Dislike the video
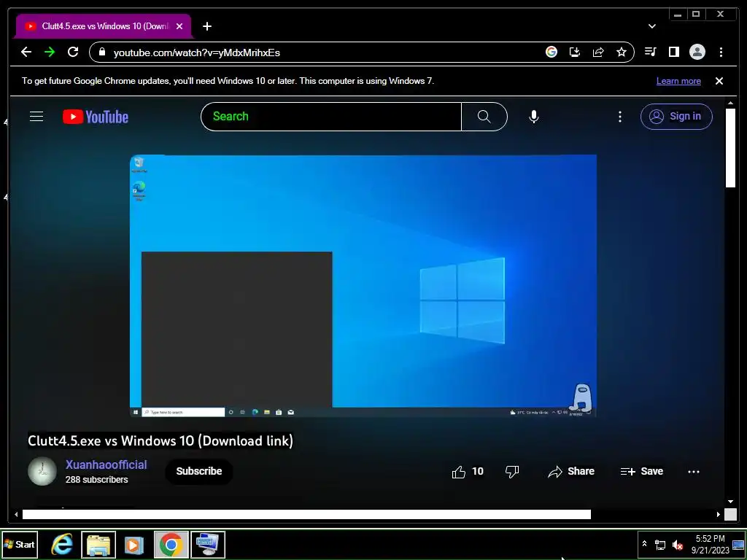 [x=512, y=472]
